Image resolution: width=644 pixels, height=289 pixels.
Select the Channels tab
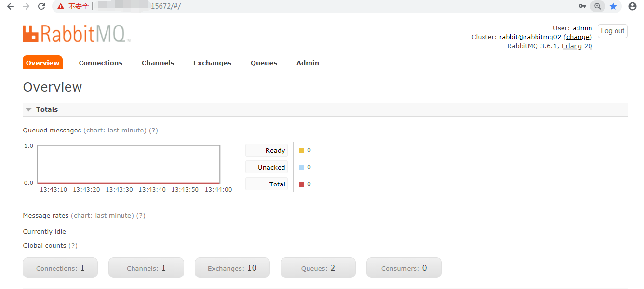[x=158, y=63]
